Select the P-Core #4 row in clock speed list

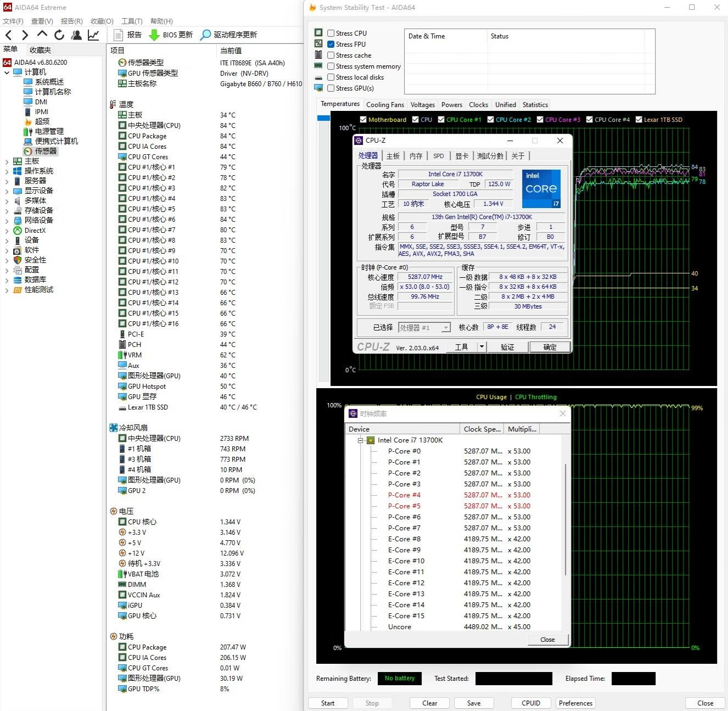[x=404, y=495]
